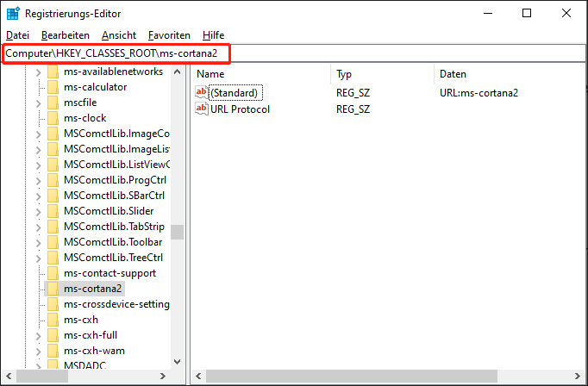Screen dimensions: 588x386
Task: Click the MSComctlLib.Toolbar folder icon
Action: pos(53,242)
